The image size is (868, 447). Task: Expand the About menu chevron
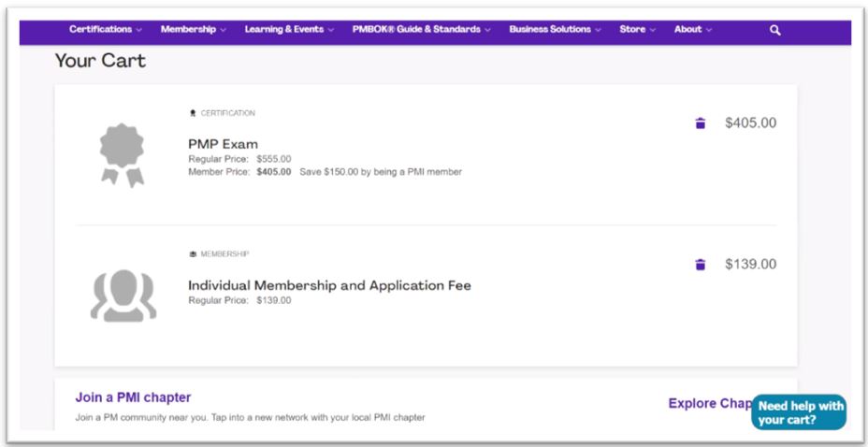click(x=709, y=30)
